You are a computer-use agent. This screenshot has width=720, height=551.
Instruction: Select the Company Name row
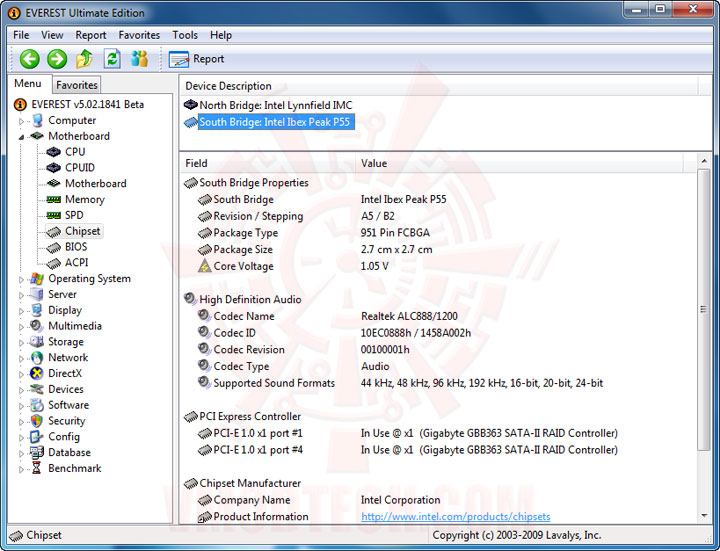[x=439, y=500]
